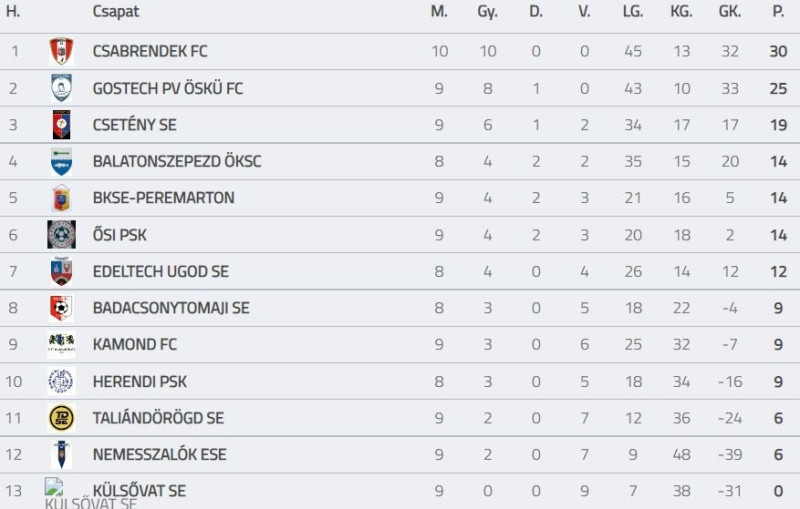Click the Balatonszepezd ÖKSC team crest
800x509 pixels.
(x=61, y=161)
